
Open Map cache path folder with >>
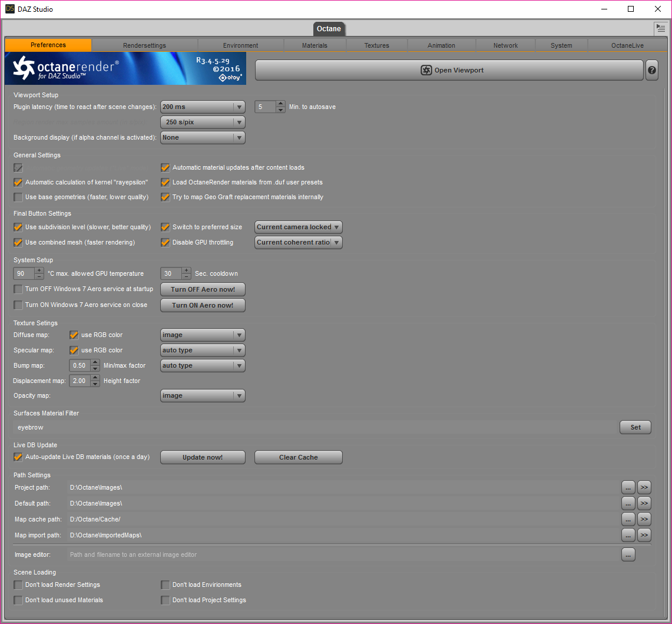pyautogui.click(x=644, y=519)
